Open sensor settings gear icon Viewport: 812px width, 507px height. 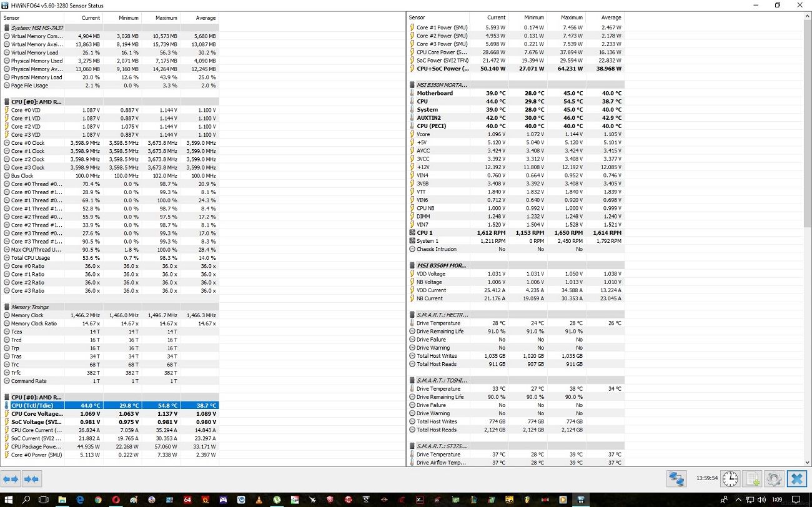tap(774, 479)
